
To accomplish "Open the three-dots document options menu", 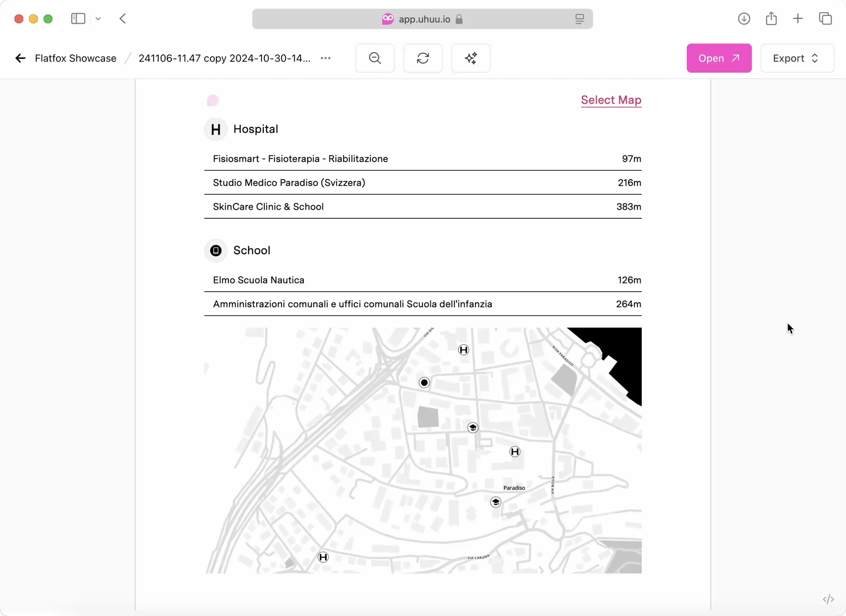I will (326, 58).
